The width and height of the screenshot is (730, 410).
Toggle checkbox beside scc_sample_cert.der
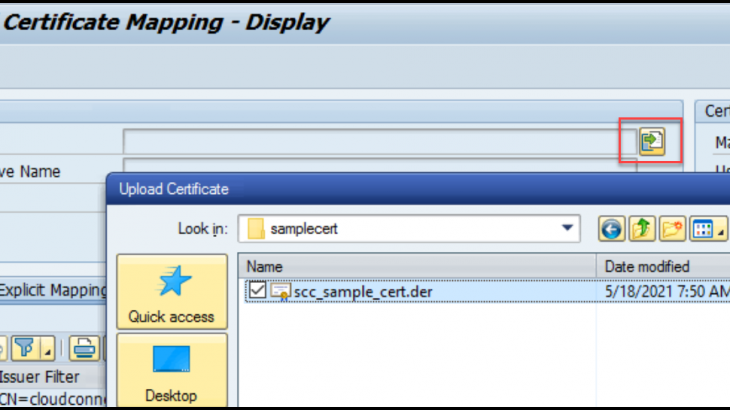[x=257, y=291]
